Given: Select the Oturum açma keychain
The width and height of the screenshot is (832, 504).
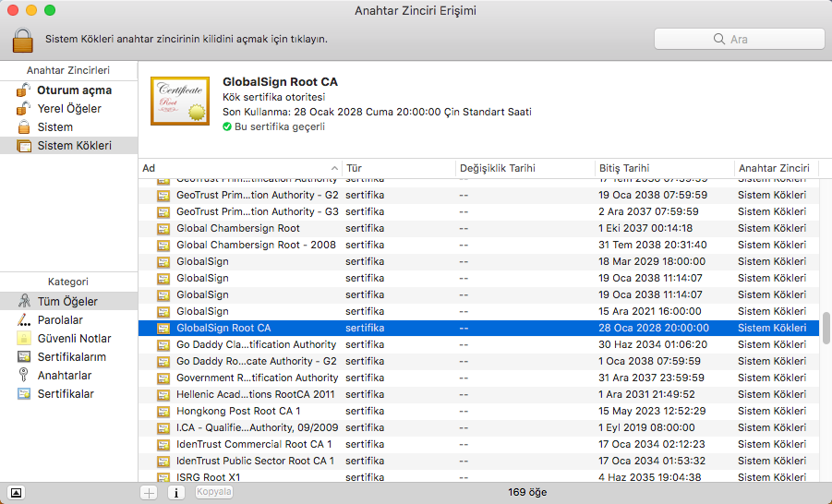Looking at the screenshot, I should [x=74, y=90].
